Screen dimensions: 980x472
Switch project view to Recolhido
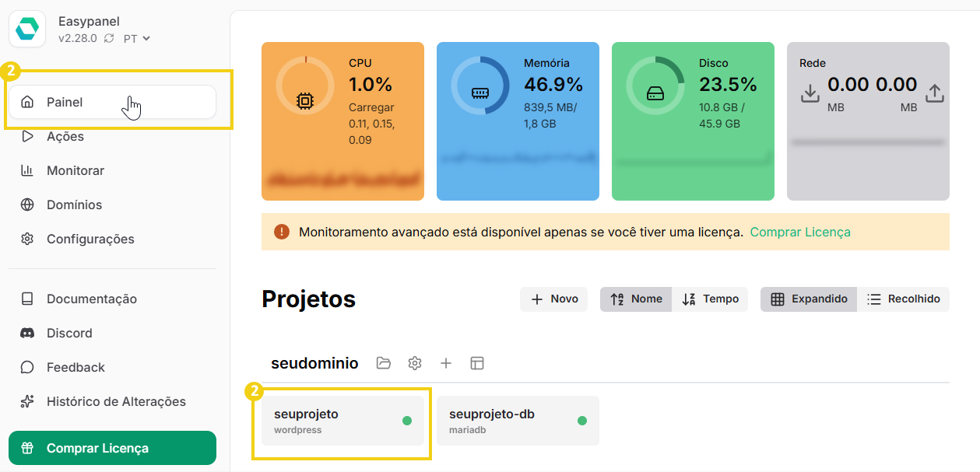pos(903,299)
